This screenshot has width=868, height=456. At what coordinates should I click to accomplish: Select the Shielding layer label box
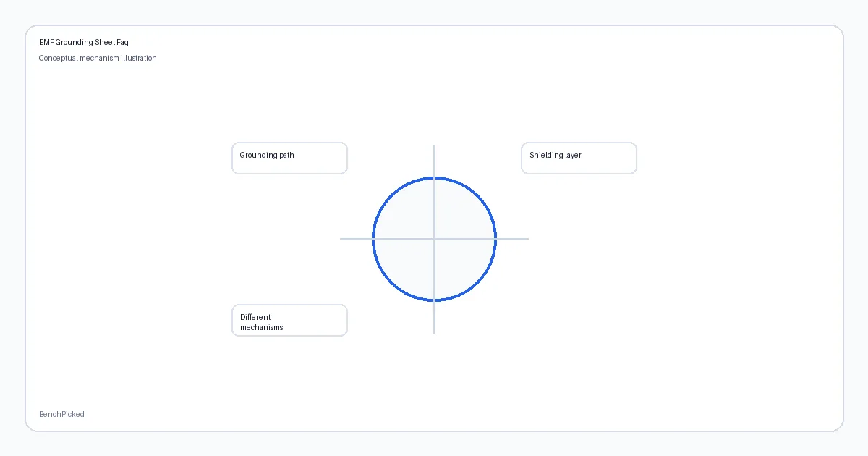[x=579, y=158]
